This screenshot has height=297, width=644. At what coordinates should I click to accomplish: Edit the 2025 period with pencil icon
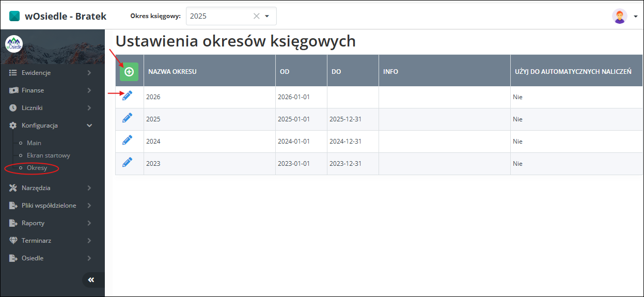pyautogui.click(x=127, y=118)
